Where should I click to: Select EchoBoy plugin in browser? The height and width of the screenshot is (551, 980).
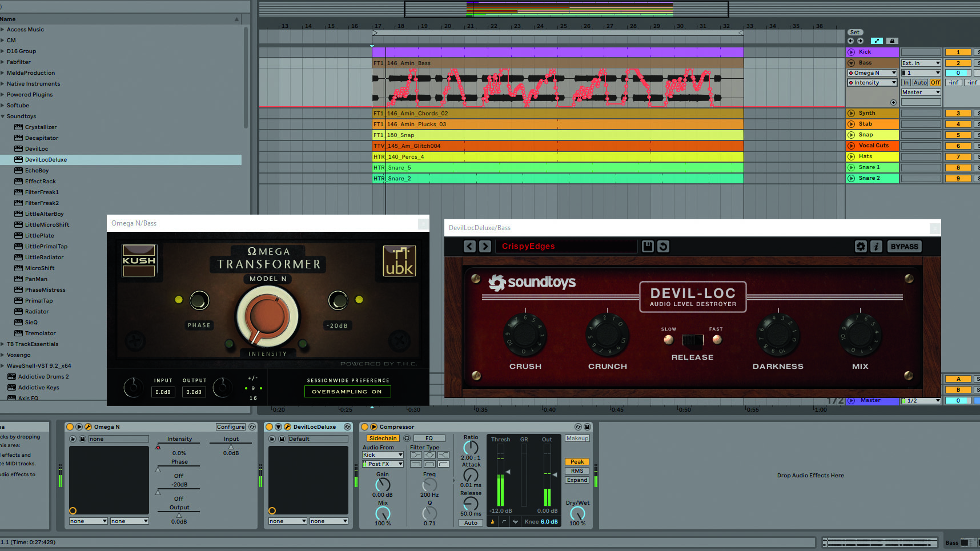37,171
